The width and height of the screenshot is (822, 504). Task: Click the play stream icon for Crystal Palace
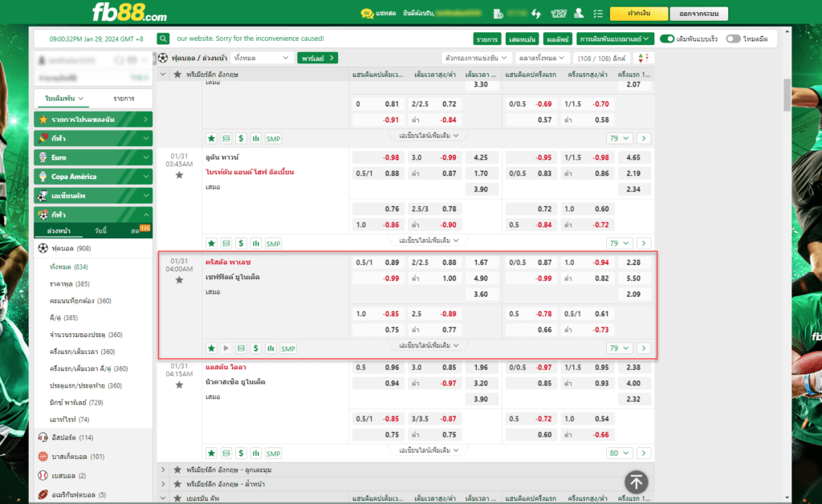[x=226, y=348]
